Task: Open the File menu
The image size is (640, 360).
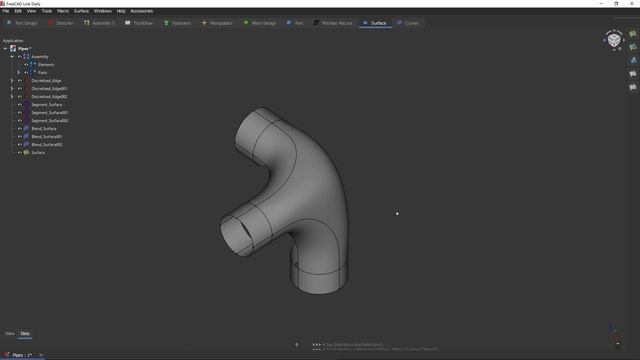Action: click(x=6, y=11)
